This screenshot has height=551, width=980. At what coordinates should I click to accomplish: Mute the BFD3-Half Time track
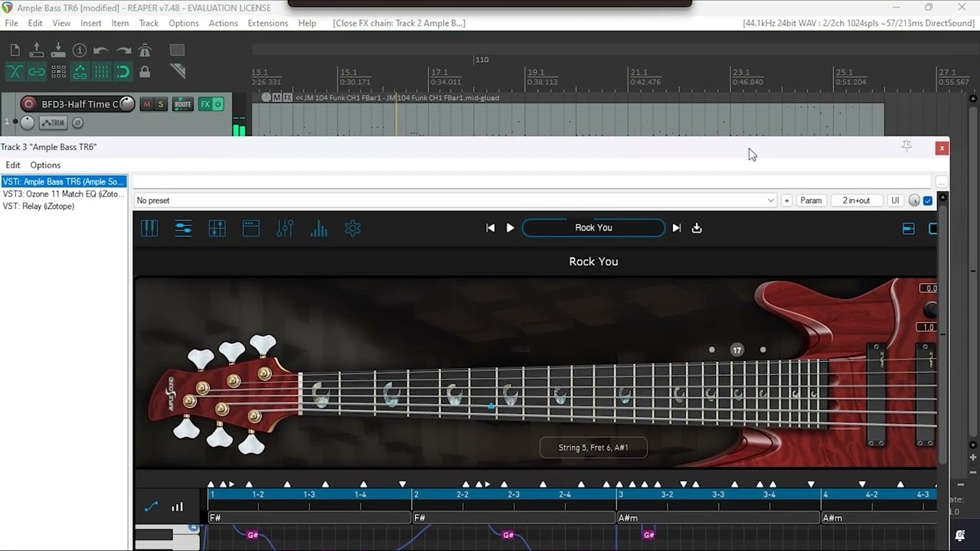(x=147, y=104)
